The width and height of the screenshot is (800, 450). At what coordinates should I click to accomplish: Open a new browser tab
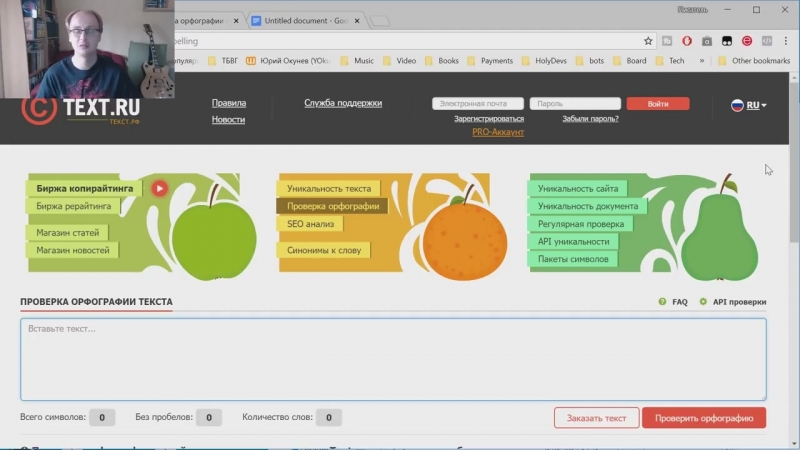point(380,21)
